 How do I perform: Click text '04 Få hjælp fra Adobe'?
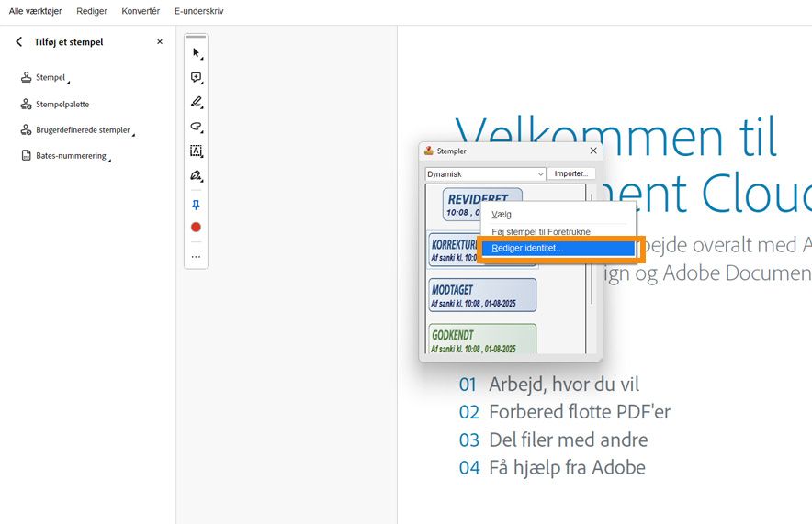pos(552,468)
